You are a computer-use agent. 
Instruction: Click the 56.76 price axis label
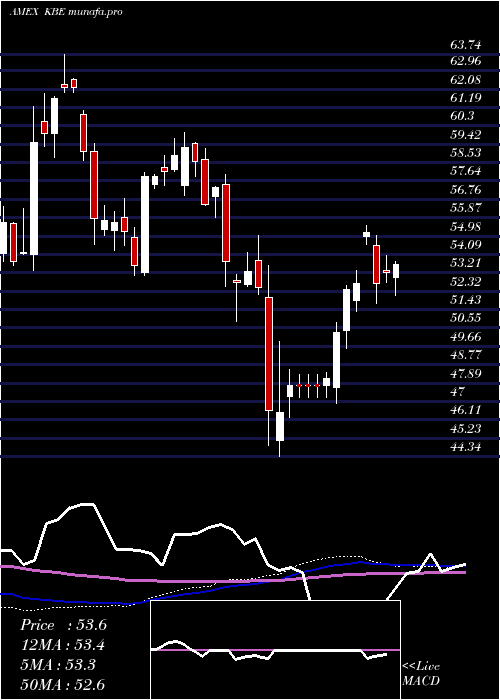(466, 190)
